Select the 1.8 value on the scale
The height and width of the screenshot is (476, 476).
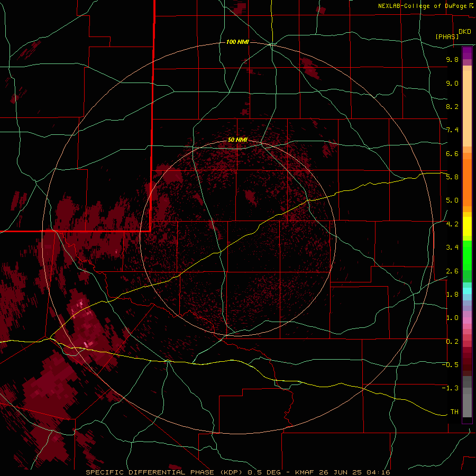tap(452, 295)
